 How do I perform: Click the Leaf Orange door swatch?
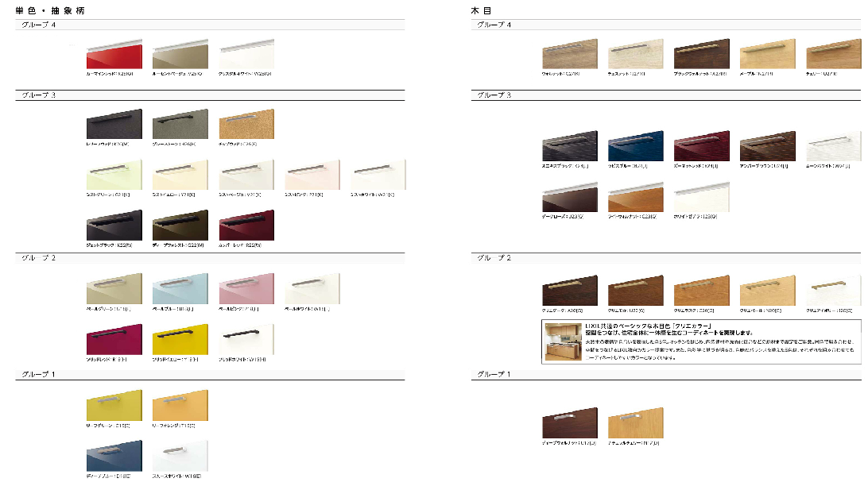[180, 405]
